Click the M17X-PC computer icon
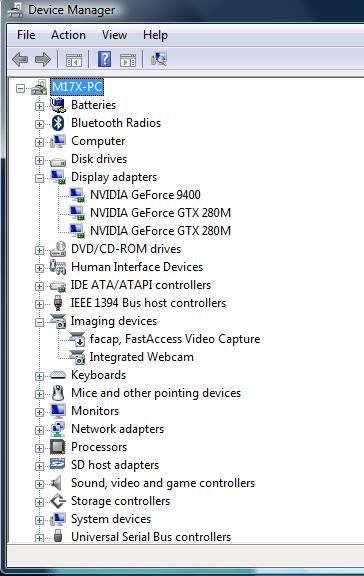The height and width of the screenshot is (576, 364). pyautogui.click(x=39, y=87)
